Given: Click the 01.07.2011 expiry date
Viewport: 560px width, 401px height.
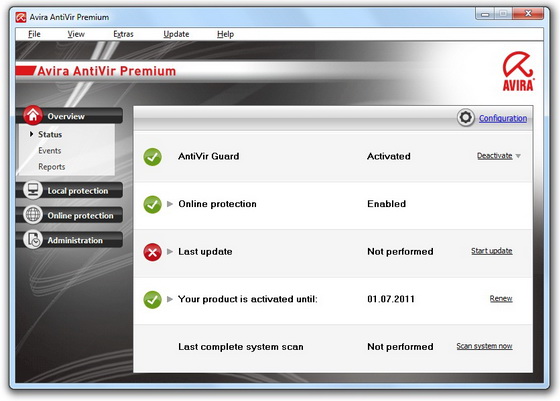Looking at the screenshot, I should pos(391,299).
